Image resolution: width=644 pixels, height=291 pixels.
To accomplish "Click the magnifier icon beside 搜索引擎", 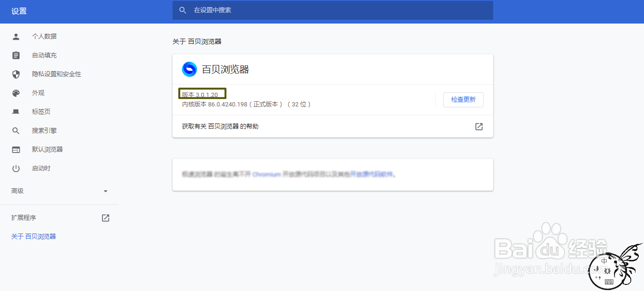I will coord(16,130).
